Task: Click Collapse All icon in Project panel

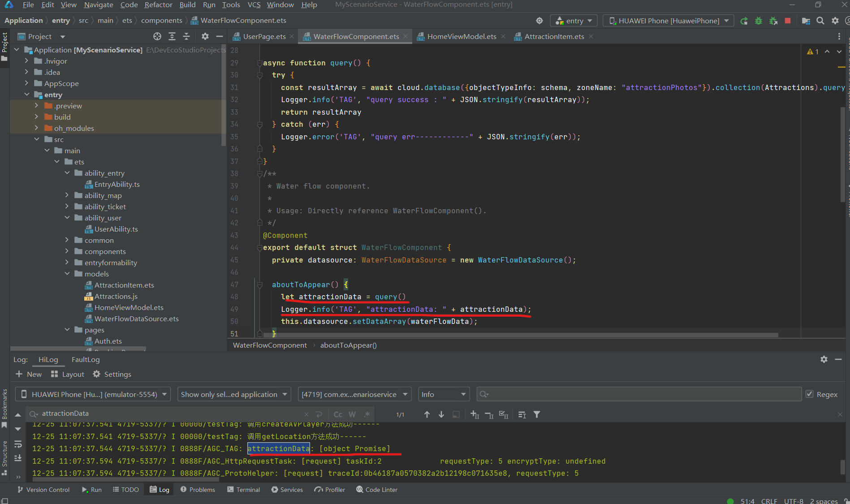Action: (186, 36)
